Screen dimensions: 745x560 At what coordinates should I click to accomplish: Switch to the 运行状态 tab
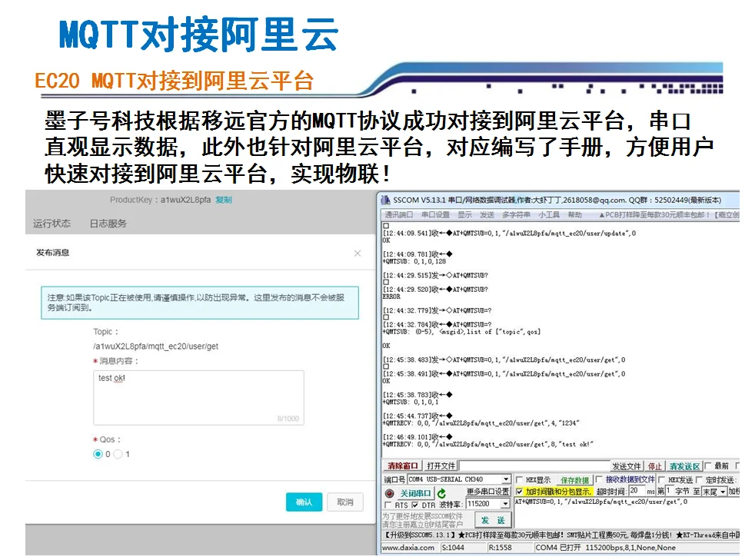tap(52, 223)
